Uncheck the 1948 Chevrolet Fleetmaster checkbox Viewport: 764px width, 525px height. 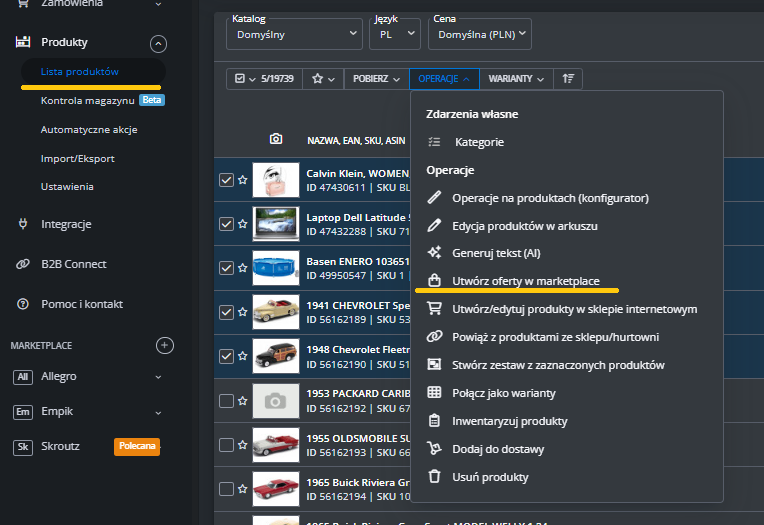point(226,356)
